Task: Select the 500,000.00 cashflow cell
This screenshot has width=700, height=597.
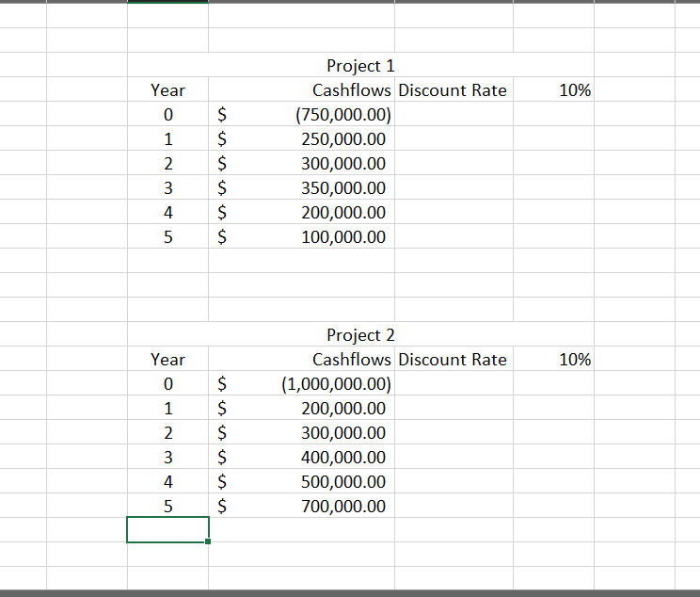Action: tap(301, 481)
